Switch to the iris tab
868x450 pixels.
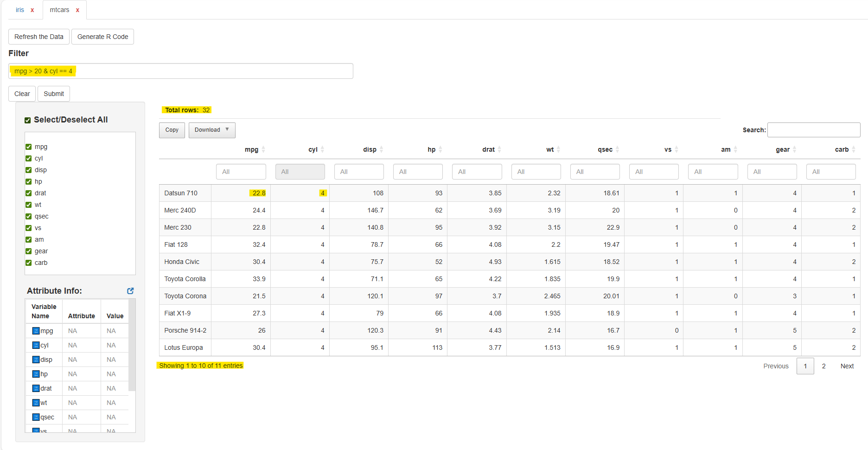[20, 10]
